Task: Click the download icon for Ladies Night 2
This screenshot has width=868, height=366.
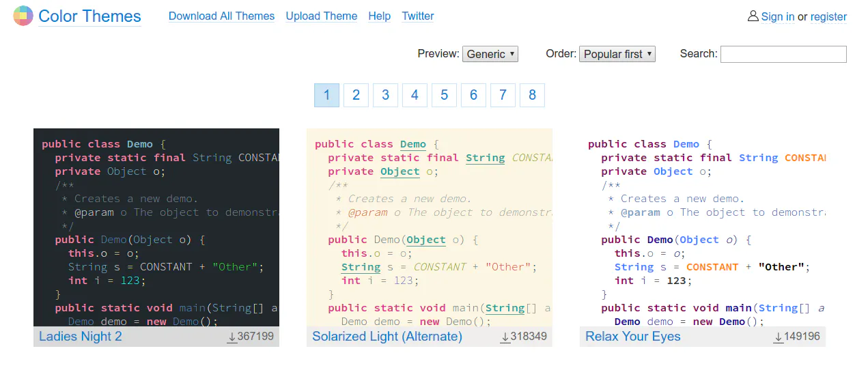Action: point(232,337)
